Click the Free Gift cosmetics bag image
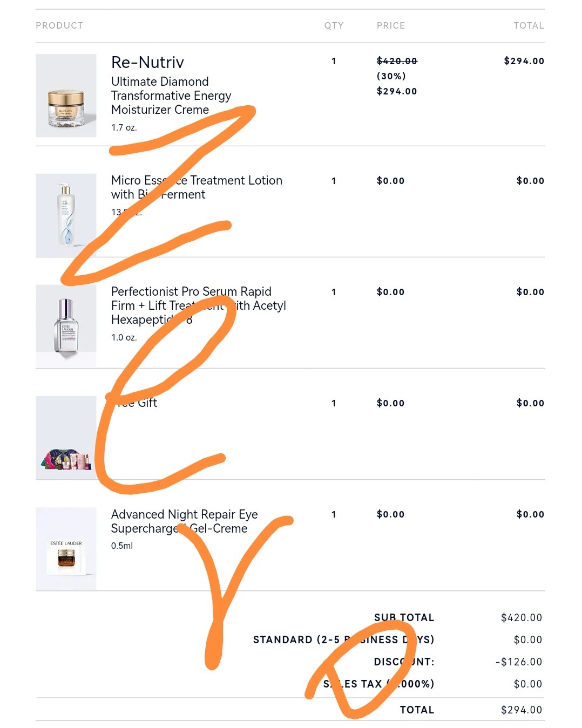The image size is (582, 728). (x=66, y=438)
